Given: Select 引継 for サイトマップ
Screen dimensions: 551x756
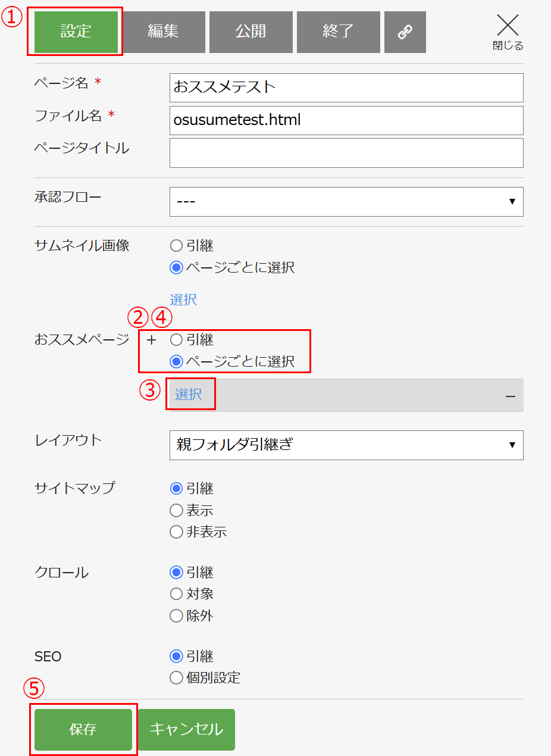Looking at the screenshot, I should coord(176,489).
